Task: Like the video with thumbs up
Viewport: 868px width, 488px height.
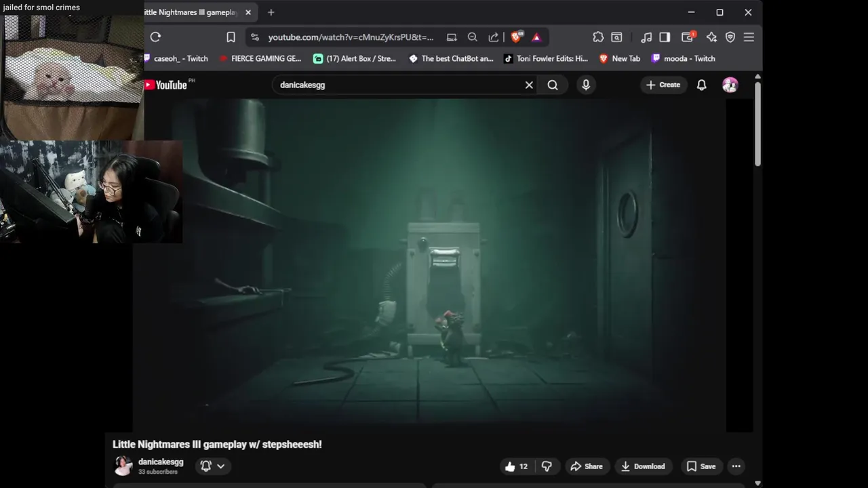Action: pyautogui.click(x=516, y=466)
